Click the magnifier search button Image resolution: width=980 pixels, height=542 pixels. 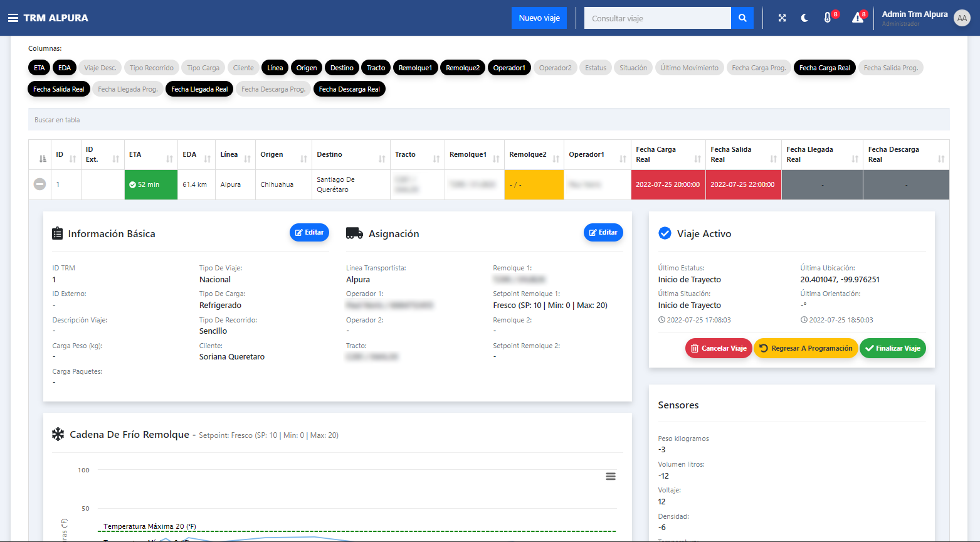742,18
